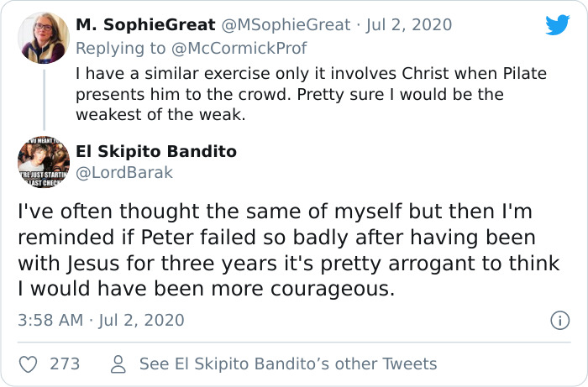Like the tweet with the heart icon
The height and width of the screenshot is (387, 588).
(x=29, y=363)
